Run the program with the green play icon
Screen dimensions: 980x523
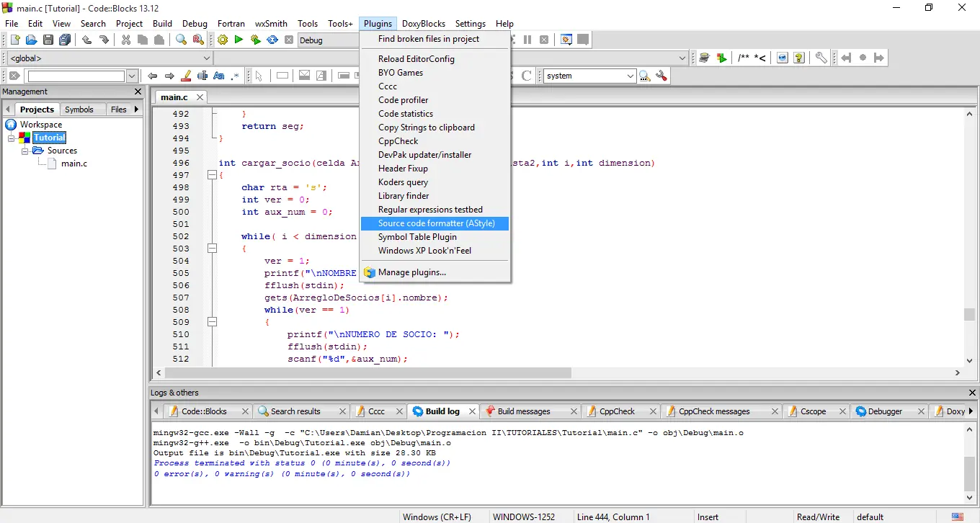point(239,40)
